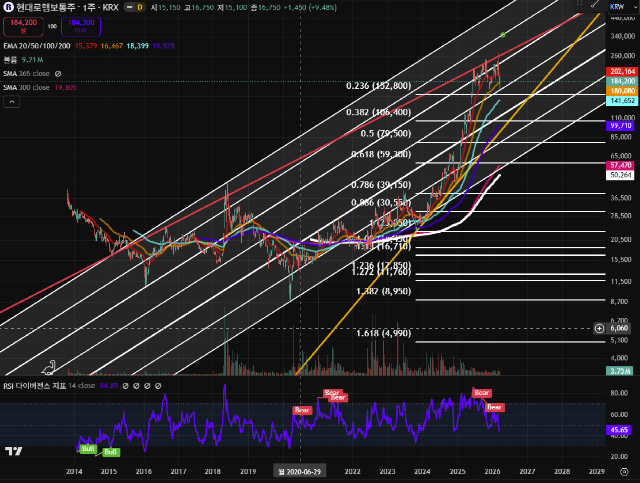Click the highlighted 2020-06-29 date label
640x483 pixels.
pos(300,472)
